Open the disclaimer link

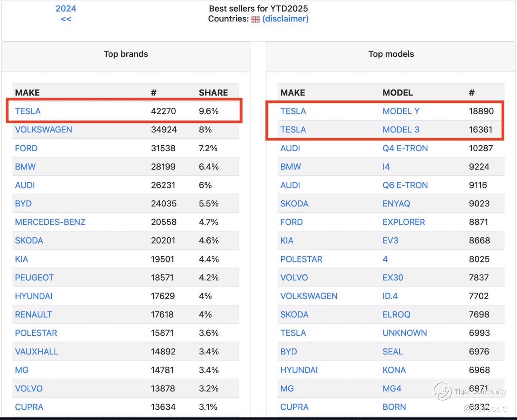click(x=285, y=19)
